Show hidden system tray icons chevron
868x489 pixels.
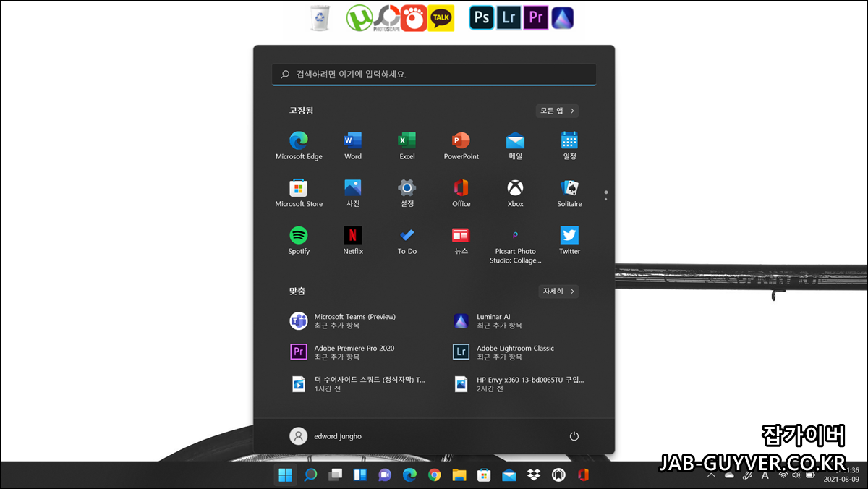(710, 475)
